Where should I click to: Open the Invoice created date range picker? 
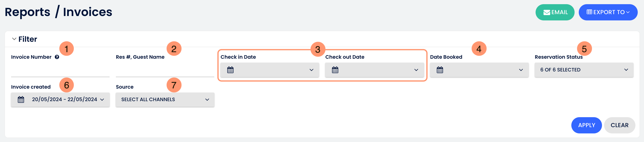tap(65, 100)
